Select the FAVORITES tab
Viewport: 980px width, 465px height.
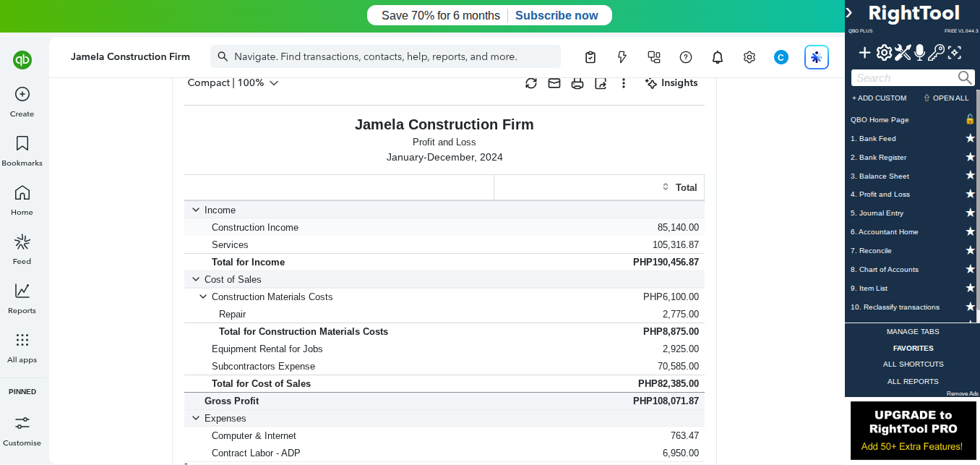pos(913,348)
